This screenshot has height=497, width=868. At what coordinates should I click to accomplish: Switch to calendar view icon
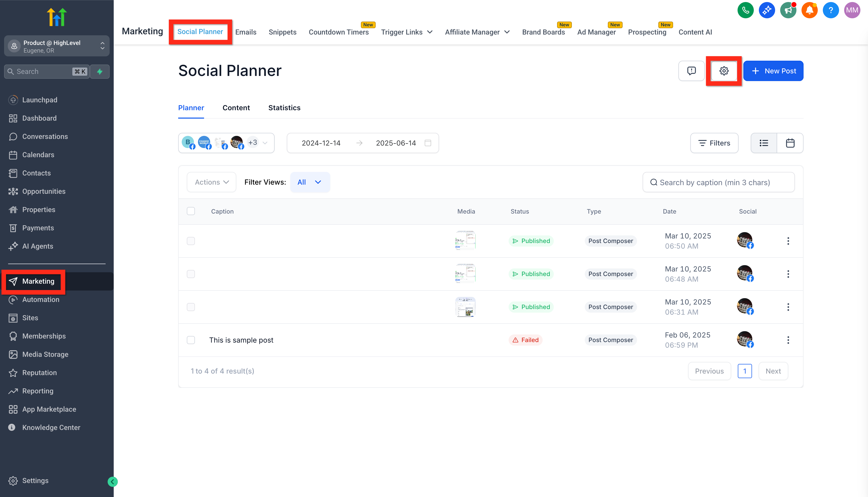pyautogui.click(x=790, y=143)
